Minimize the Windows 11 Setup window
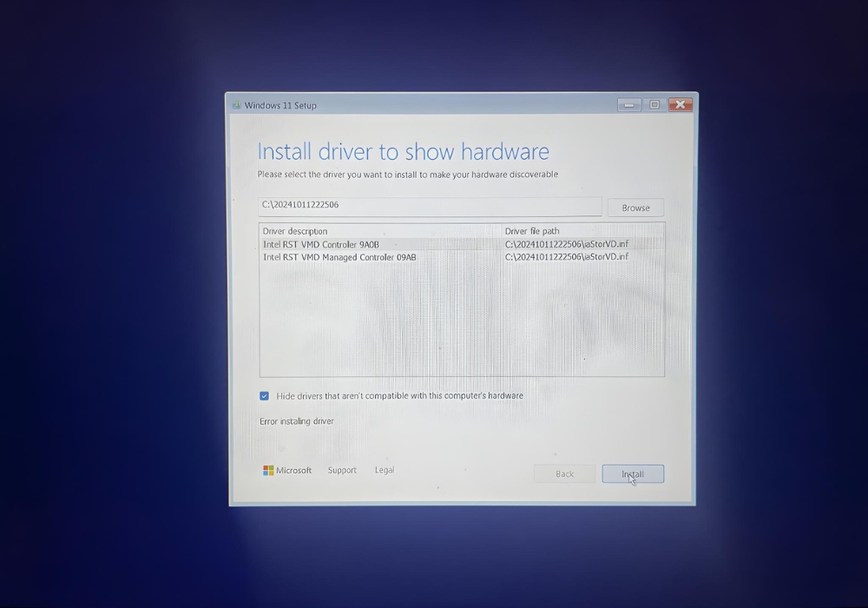The height and width of the screenshot is (608, 868). click(628, 104)
